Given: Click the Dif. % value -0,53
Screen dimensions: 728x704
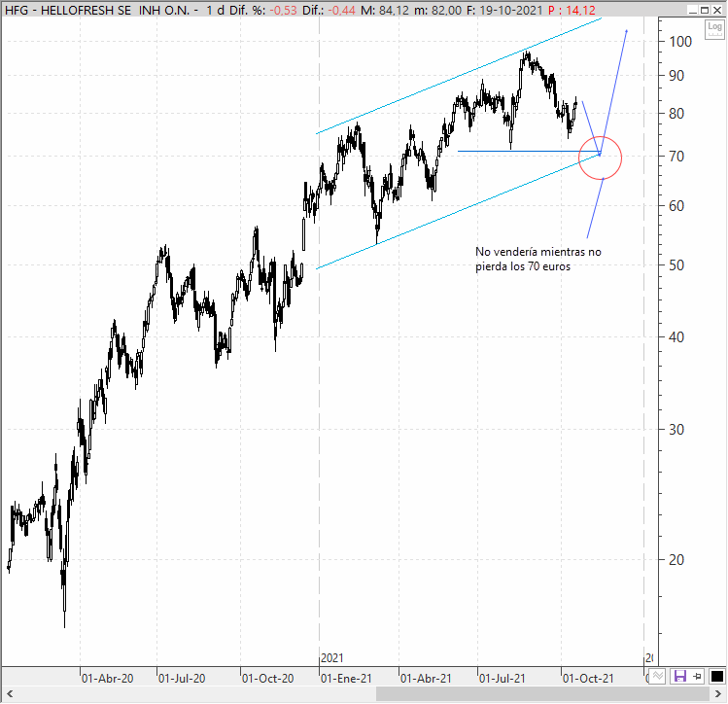Looking at the screenshot, I should click(283, 10).
